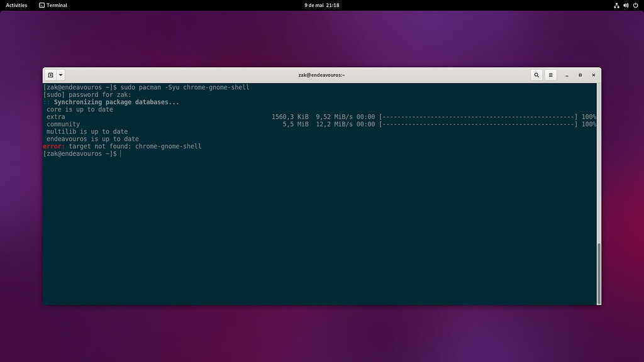Select the chrome-gnome-shell error message text
The image size is (644, 362).
click(x=121, y=146)
